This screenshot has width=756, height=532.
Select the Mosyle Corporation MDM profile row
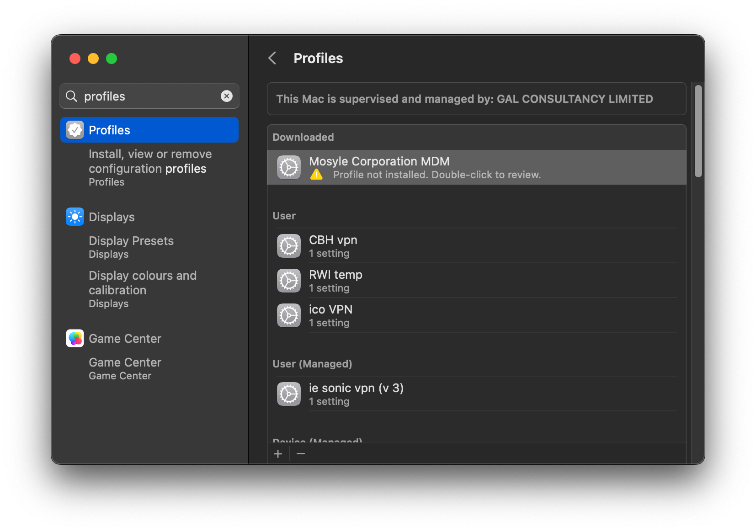(477, 167)
